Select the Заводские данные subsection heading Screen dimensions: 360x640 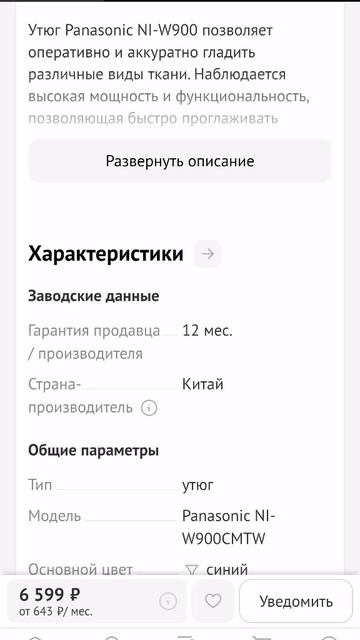point(93,296)
